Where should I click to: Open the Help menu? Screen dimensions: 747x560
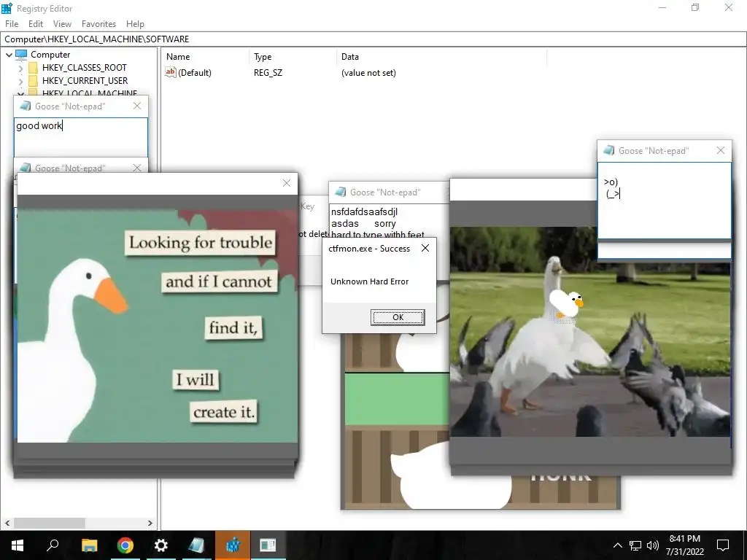135,24
